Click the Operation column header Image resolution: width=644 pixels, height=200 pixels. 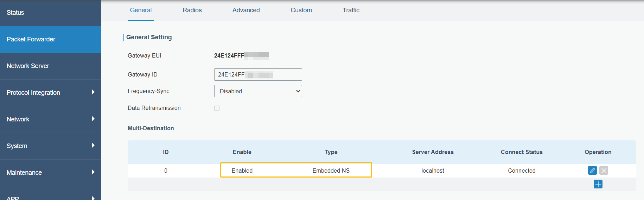(598, 152)
